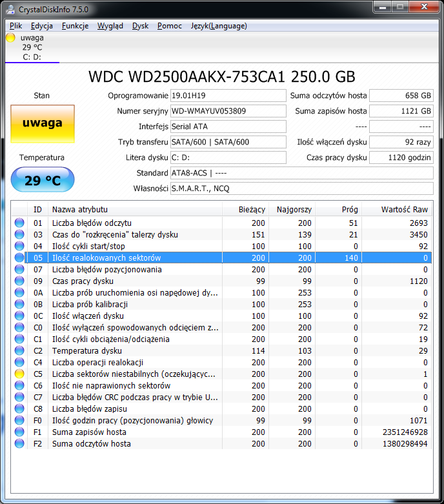Image resolution: width=444 pixels, height=504 pixels.
Task: Click the Interfejs field Serial ATA
Action: 228,126
